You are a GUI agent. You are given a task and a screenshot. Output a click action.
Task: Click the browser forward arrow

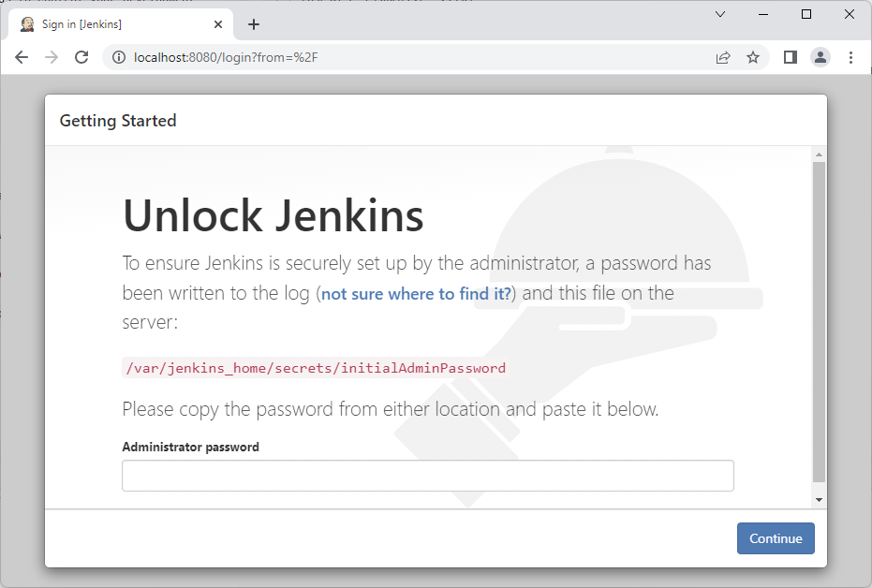coord(52,57)
